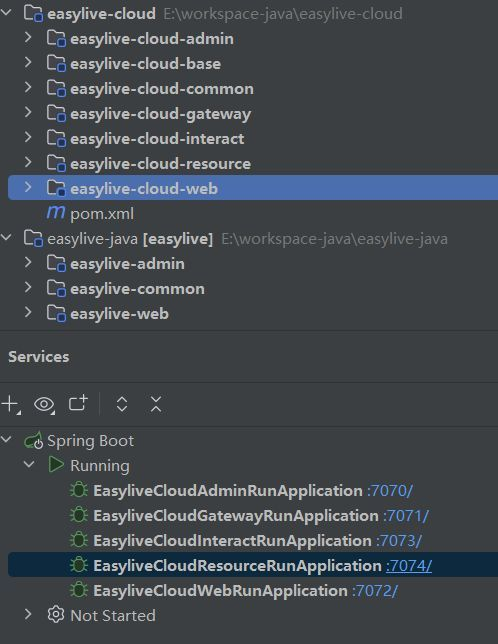Select the easylive-cloud-interact module name
The width and height of the screenshot is (498, 644).
click(x=157, y=139)
